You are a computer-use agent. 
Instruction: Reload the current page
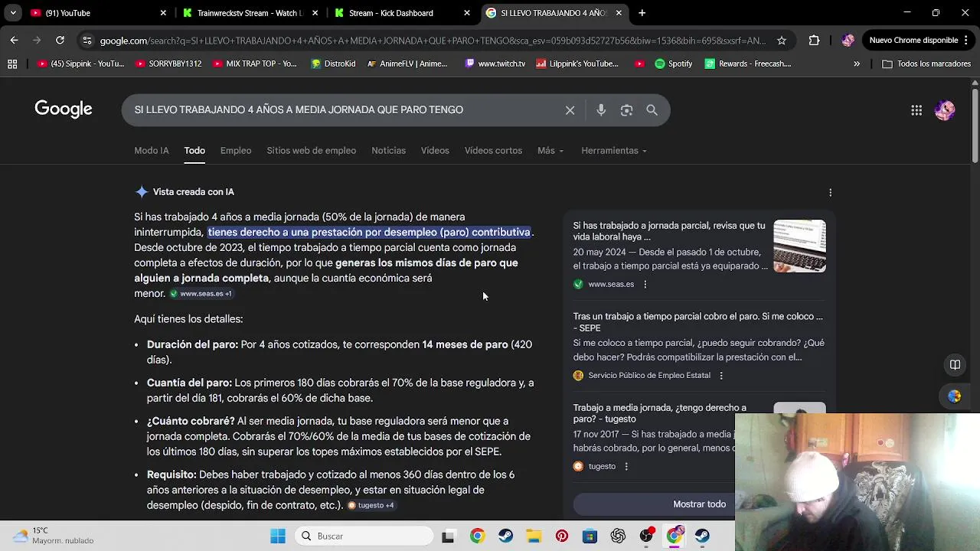pos(60,40)
